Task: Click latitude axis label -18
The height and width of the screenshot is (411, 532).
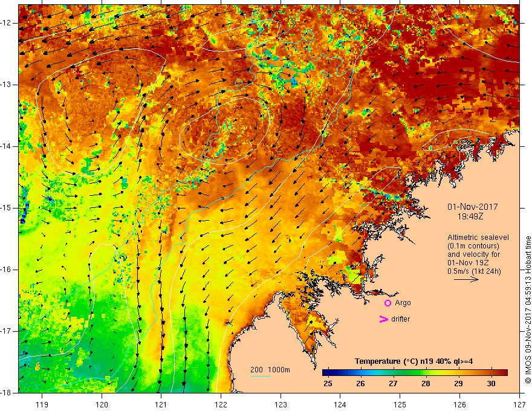Action: pyautogui.click(x=7, y=393)
